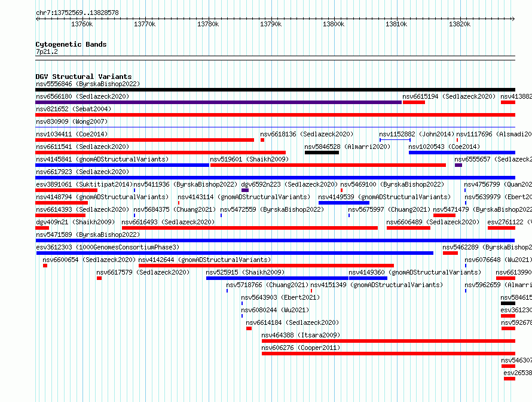Click nsv1152882 (John2014) variant label
Viewport: 532px width, 402px height.
[417, 134]
